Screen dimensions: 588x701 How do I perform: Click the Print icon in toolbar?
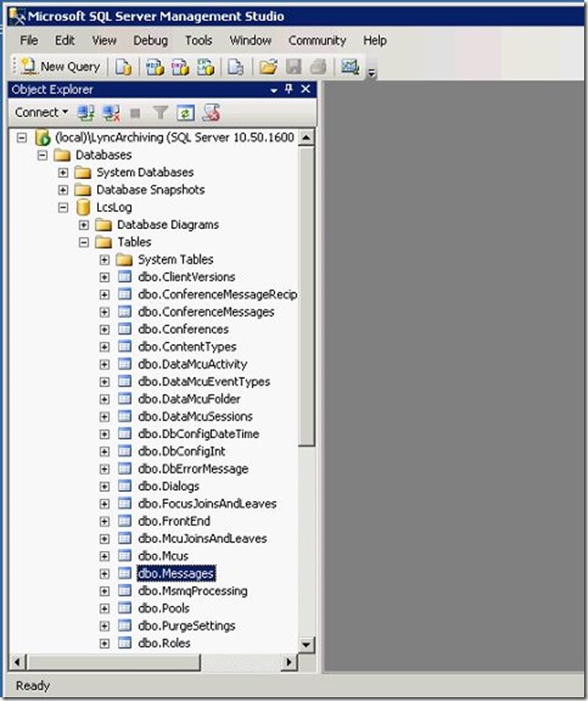tap(318, 67)
